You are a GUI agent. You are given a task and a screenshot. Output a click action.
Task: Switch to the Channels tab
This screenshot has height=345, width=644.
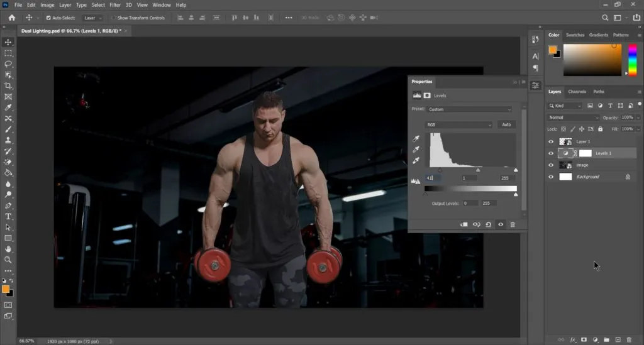tap(577, 92)
